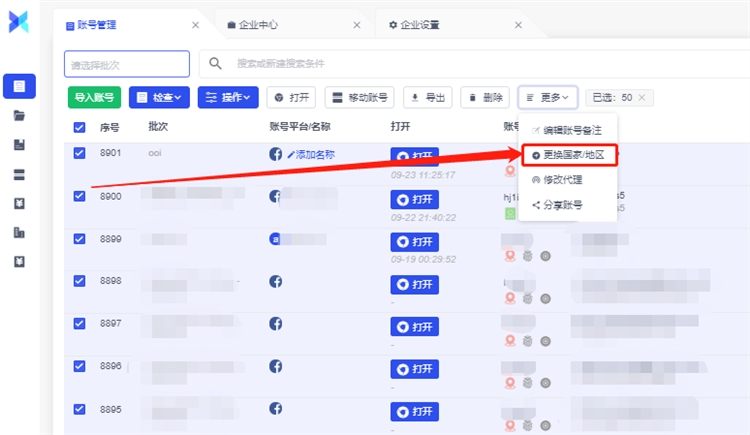Toggle the select-all header checkbox

click(x=79, y=127)
